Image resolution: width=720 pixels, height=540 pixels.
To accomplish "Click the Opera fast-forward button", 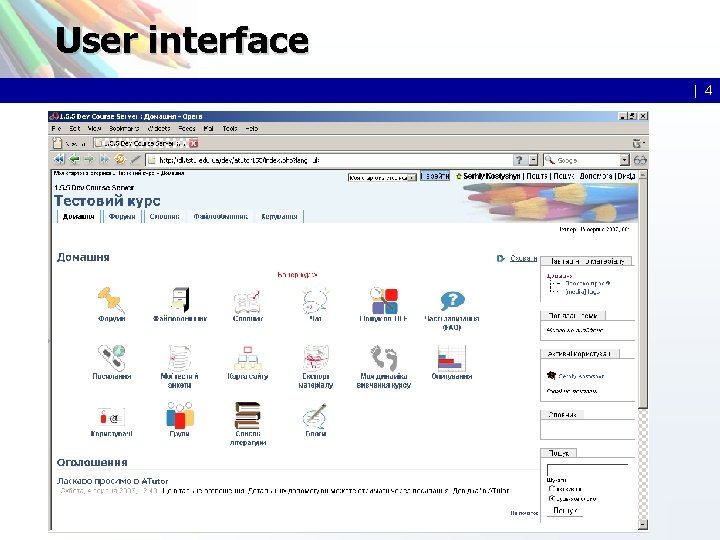I will 104,159.
